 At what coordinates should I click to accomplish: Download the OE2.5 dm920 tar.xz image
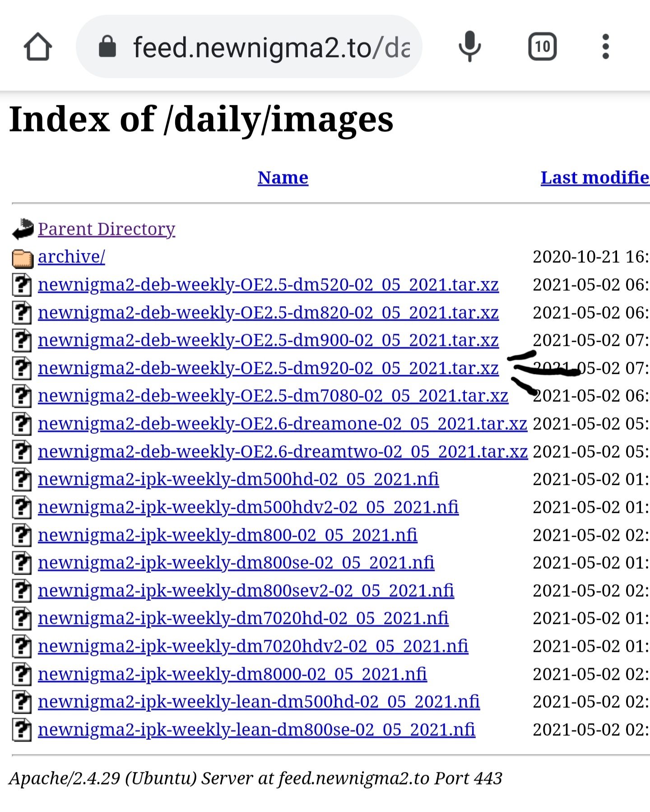click(x=268, y=368)
